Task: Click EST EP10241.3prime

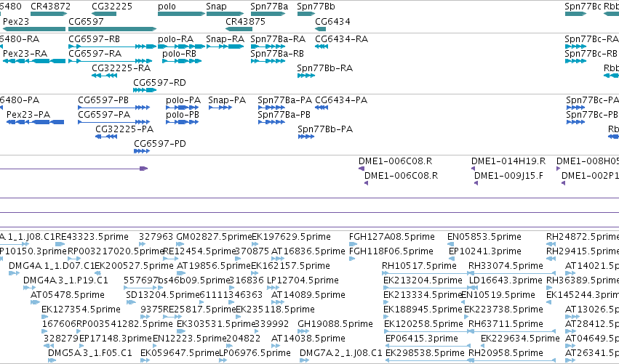Action: click(451, 259)
